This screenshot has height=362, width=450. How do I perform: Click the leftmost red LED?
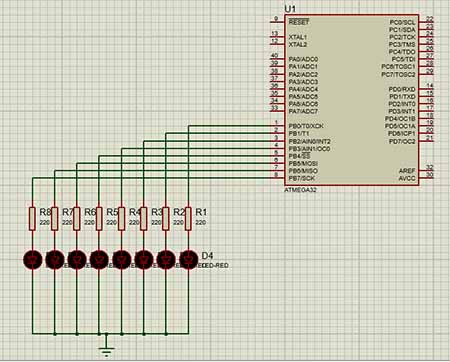pos(33,260)
